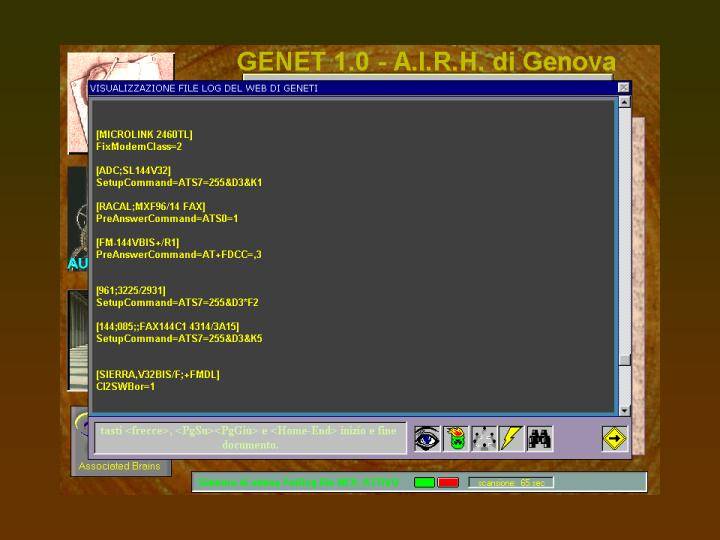Click the eye view icon

pyautogui.click(x=427, y=439)
